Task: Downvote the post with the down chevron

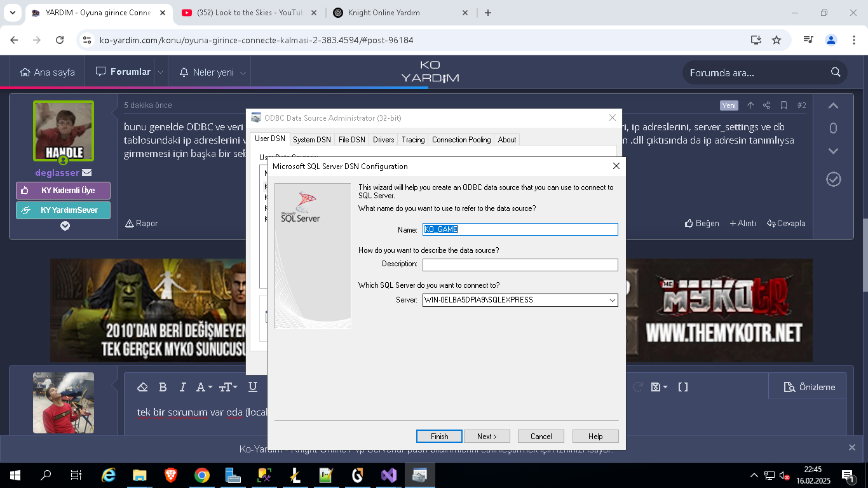Action: (833, 151)
